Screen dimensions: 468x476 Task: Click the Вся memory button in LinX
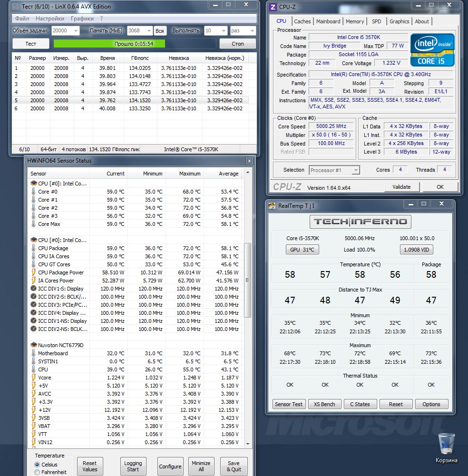coord(160,30)
